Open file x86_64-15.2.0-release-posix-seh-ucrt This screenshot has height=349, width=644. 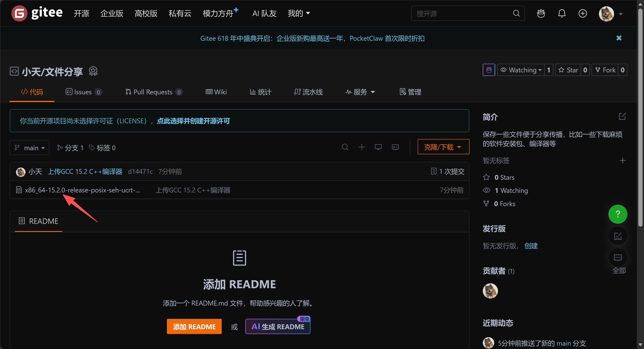[x=82, y=190]
